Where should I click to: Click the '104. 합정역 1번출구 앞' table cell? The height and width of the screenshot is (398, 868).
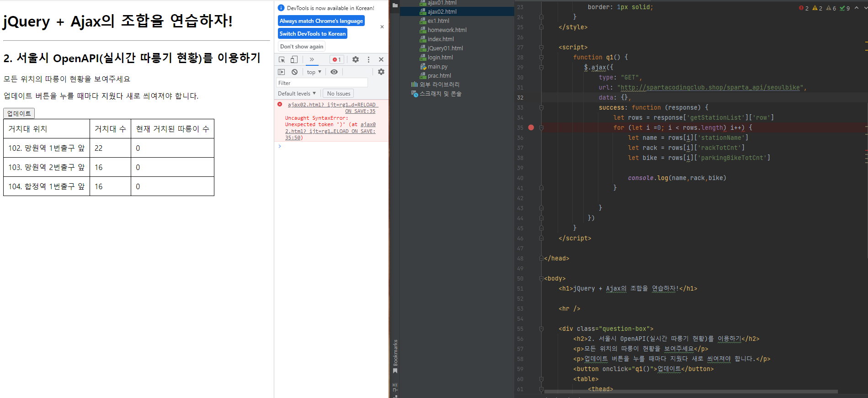tap(47, 186)
